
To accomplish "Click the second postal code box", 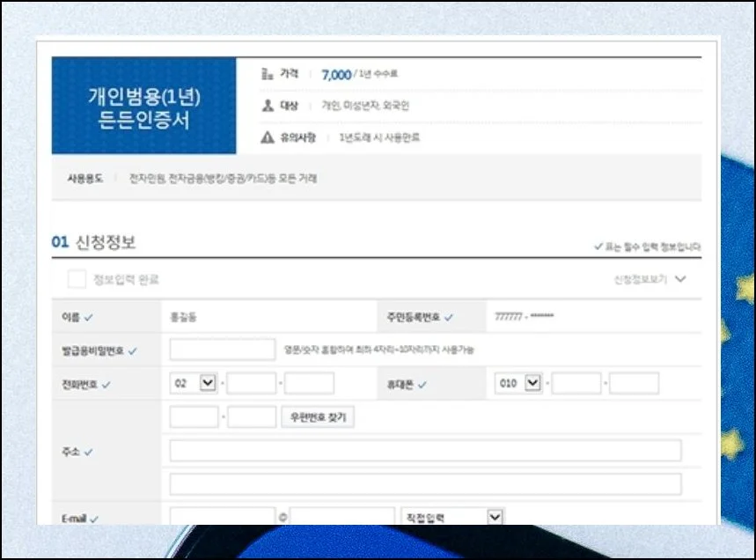I will [x=252, y=417].
